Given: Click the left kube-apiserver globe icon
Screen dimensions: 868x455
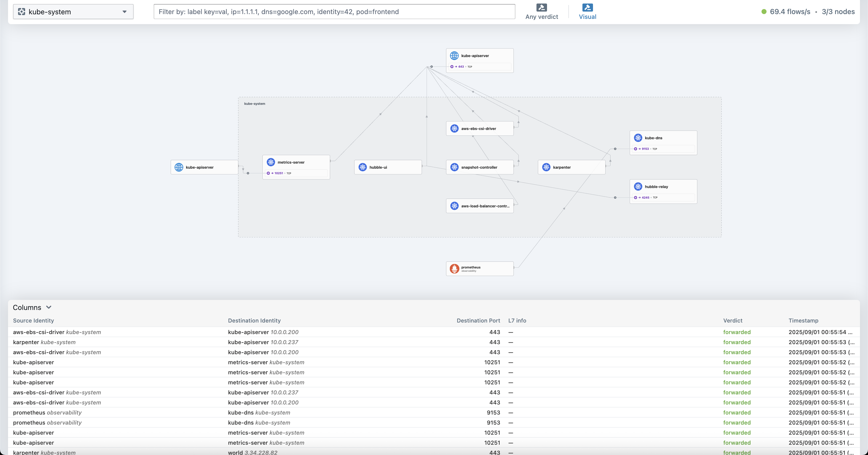Looking at the screenshot, I should pyautogui.click(x=179, y=167).
